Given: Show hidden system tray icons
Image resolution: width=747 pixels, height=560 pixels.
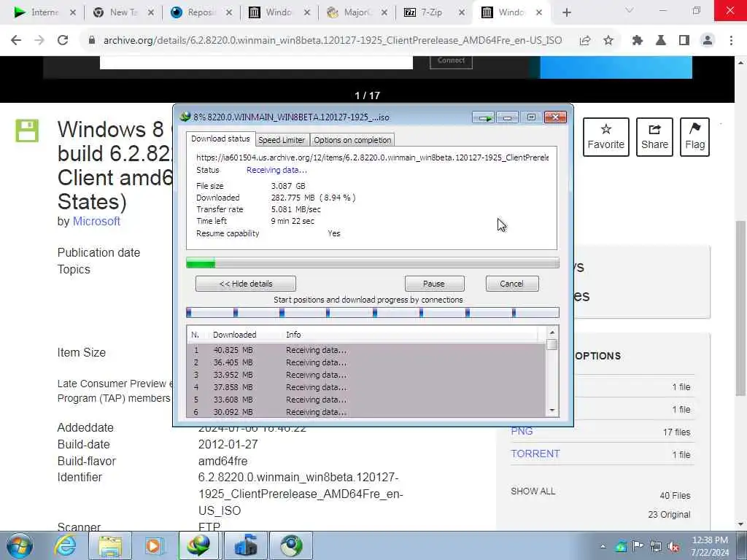Looking at the screenshot, I should pyautogui.click(x=603, y=546).
